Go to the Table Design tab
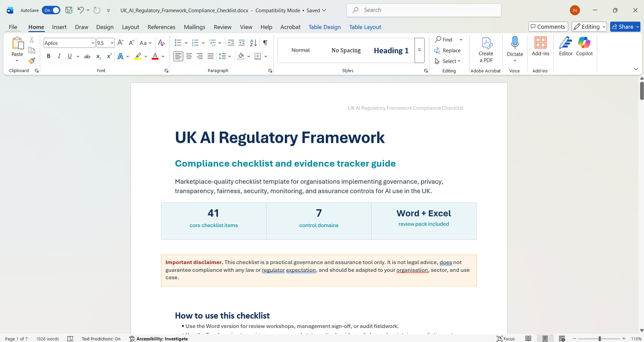 coord(325,27)
